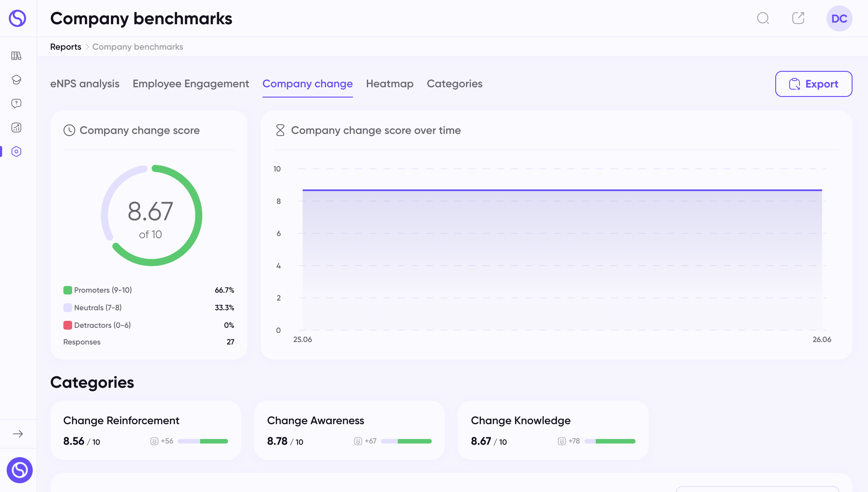Click the y-axis label 10 on chart
The image size is (868, 492).
click(277, 169)
